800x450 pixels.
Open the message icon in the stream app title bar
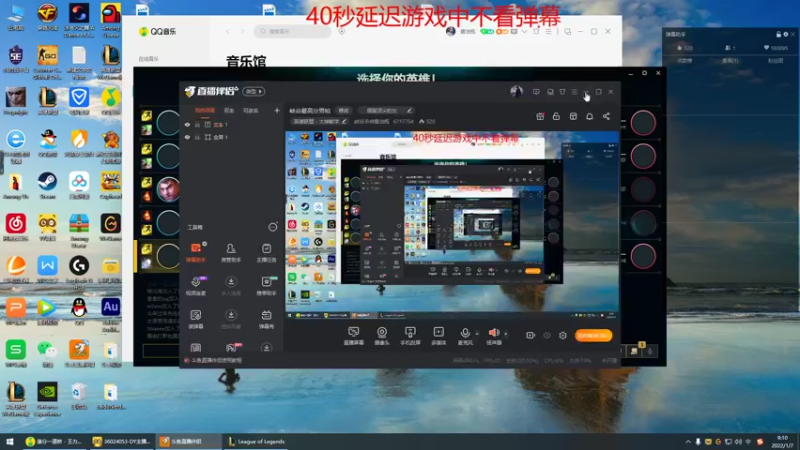pyautogui.click(x=536, y=92)
